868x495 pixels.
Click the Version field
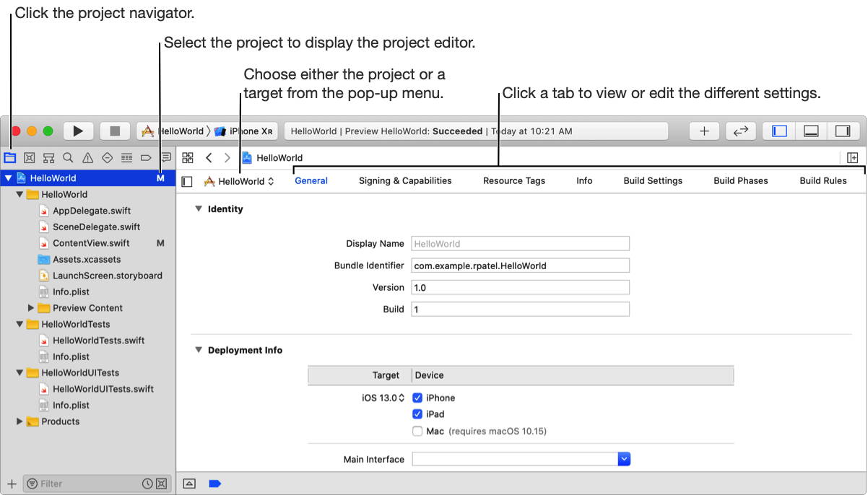tap(520, 287)
